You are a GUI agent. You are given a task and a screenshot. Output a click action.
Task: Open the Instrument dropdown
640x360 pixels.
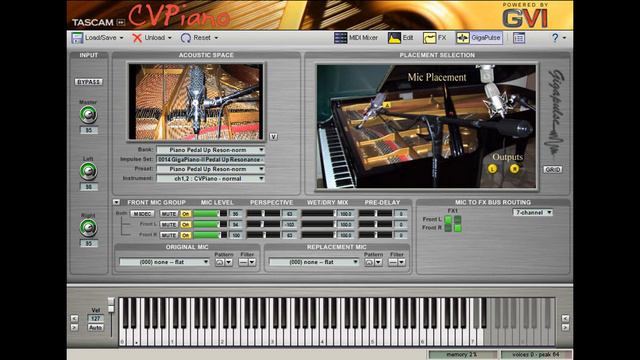pyautogui.click(x=211, y=178)
